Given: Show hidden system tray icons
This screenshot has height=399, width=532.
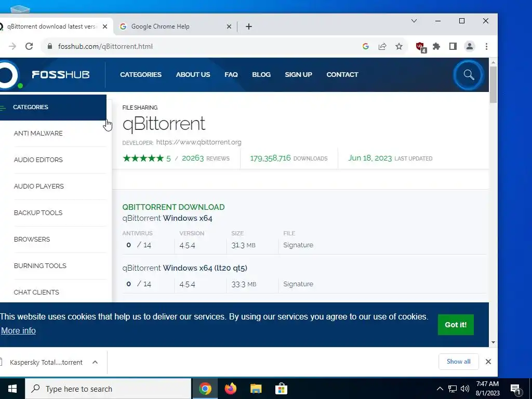Looking at the screenshot, I should point(440,389).
